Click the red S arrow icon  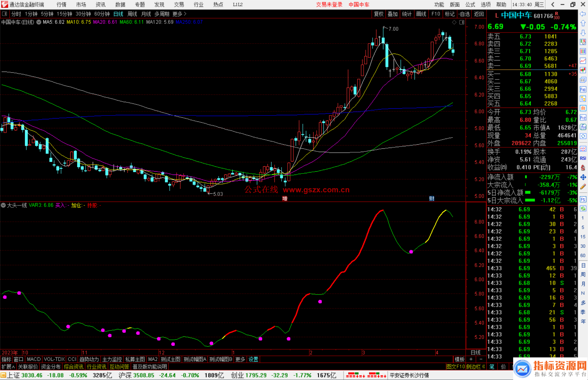[583, 168]
